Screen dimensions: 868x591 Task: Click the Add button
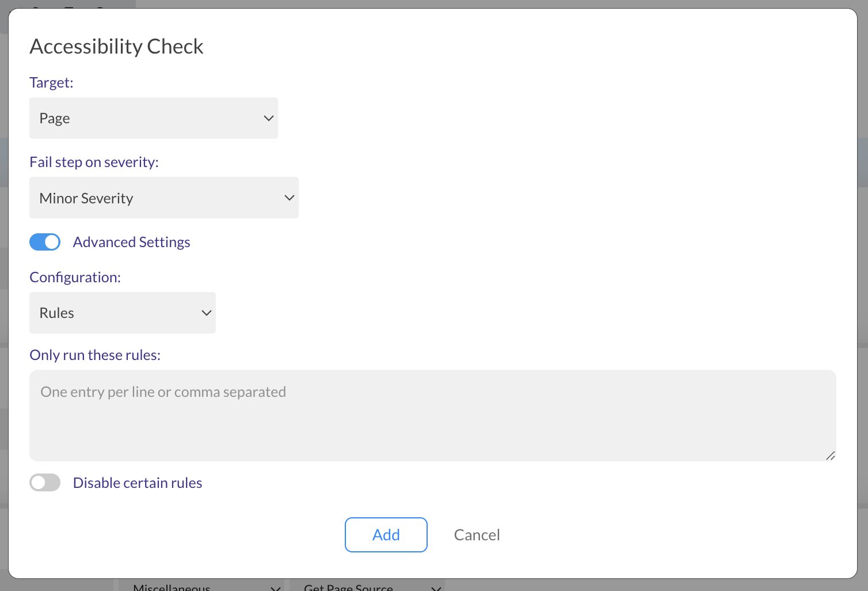coord(386,535)
